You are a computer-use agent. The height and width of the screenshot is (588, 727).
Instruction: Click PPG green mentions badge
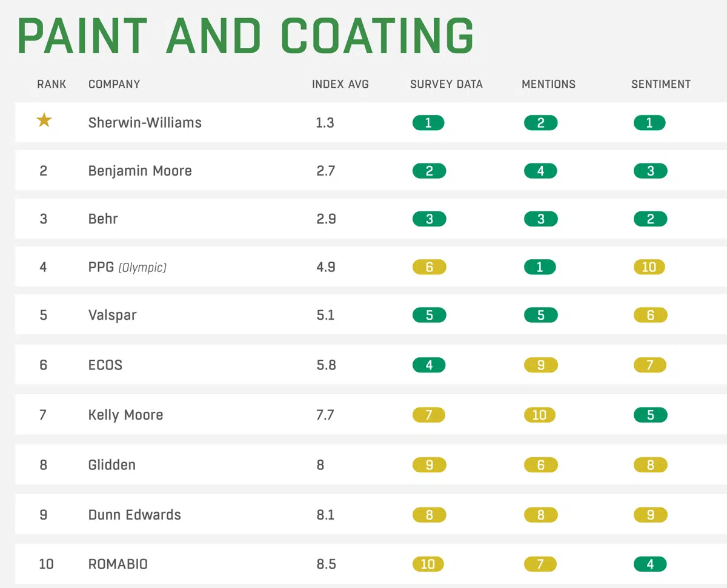pyautogui.click(x=540, y=267)
